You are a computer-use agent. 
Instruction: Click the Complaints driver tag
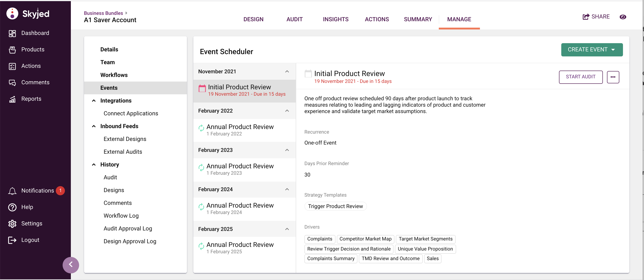pyautogui.click(x=319, y=238)
